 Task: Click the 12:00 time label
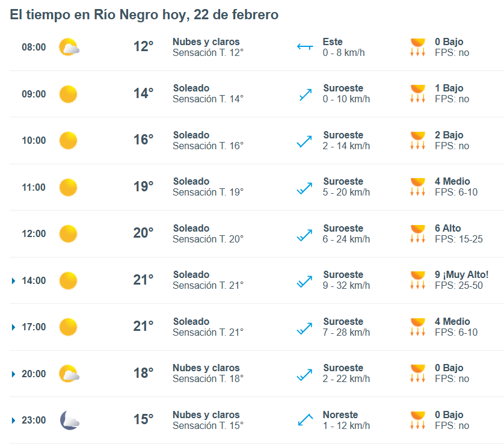click(x=34, y=234)
